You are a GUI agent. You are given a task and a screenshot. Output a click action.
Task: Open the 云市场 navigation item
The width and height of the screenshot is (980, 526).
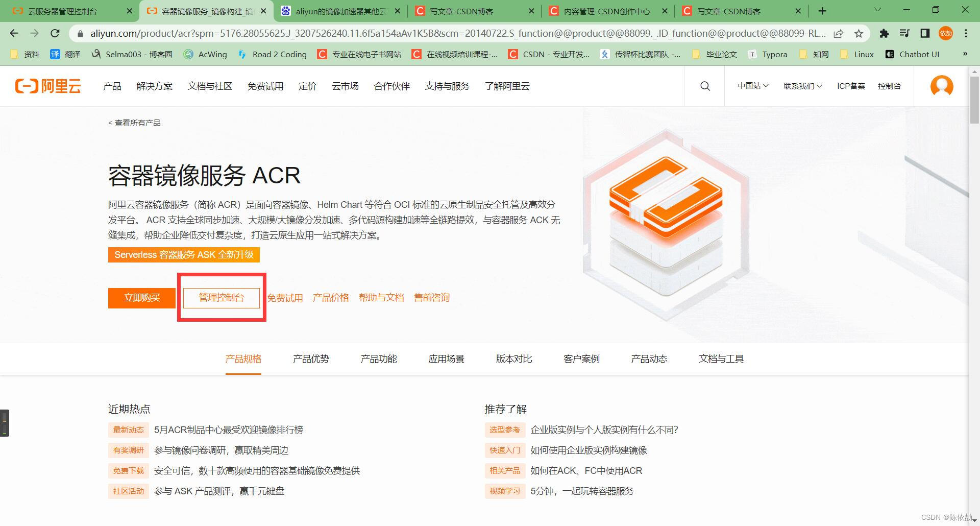346,86
